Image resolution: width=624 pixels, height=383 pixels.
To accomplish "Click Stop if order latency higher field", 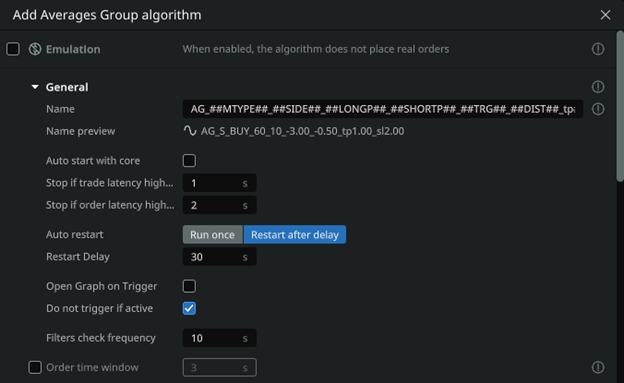I will point(219,205).
